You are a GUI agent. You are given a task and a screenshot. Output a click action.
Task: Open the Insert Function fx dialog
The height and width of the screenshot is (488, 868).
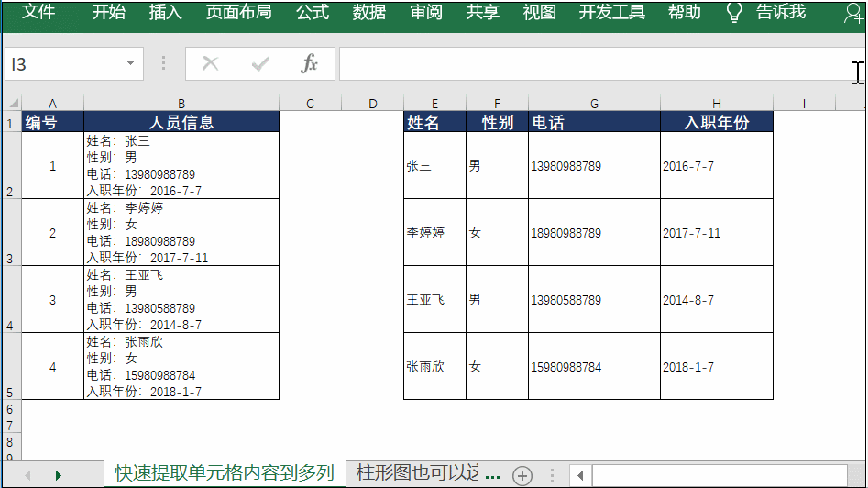[x=310, y=63]
